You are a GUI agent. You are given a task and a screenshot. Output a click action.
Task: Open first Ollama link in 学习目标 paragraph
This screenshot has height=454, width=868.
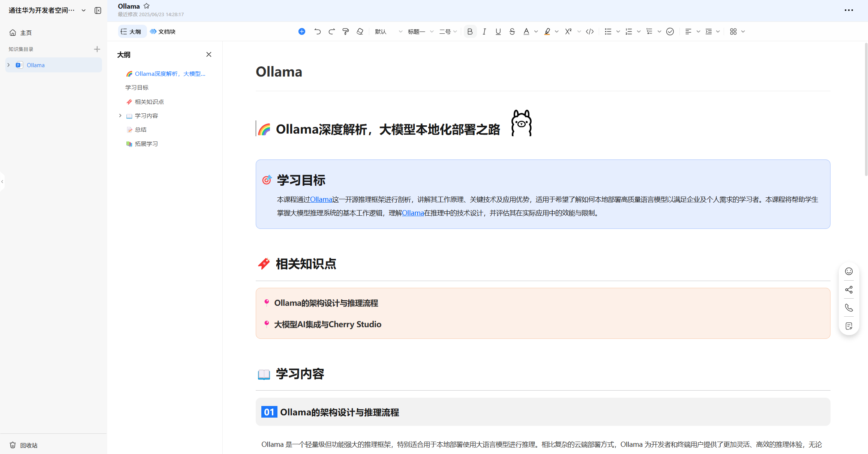pos(321,199)
